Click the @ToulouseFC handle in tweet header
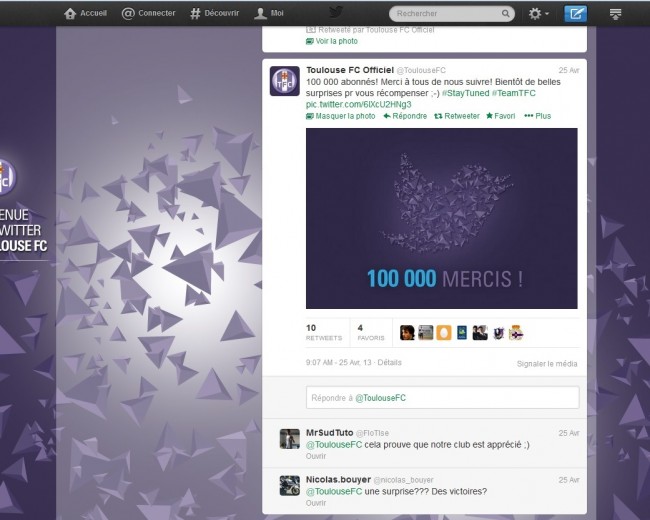 click(x=421, y=70)
